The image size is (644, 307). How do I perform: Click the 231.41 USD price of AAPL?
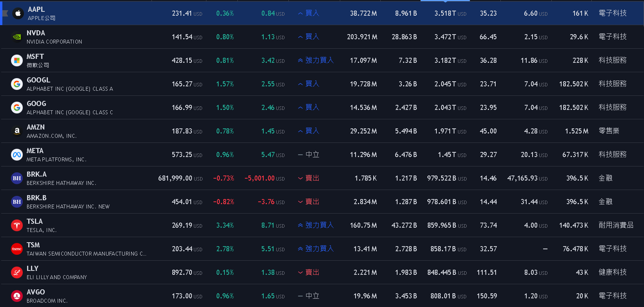coord(187,13)
